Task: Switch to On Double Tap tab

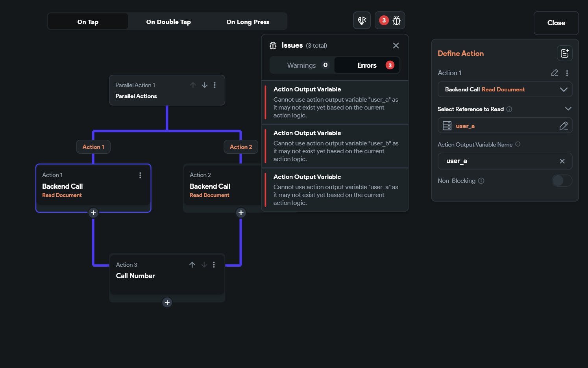Action: pyautogui.click(x=168, y=22)
